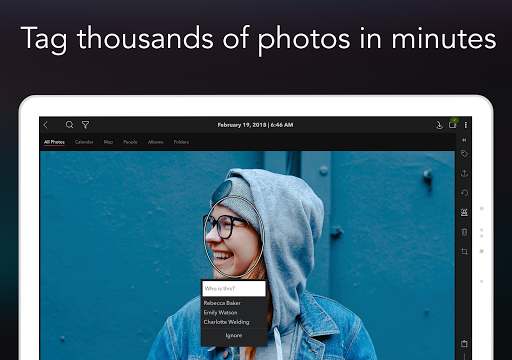The height and width of the screenshot is (360, 512).
Task: Click the oval face detection outline
Action: click(x=234, y=237)
